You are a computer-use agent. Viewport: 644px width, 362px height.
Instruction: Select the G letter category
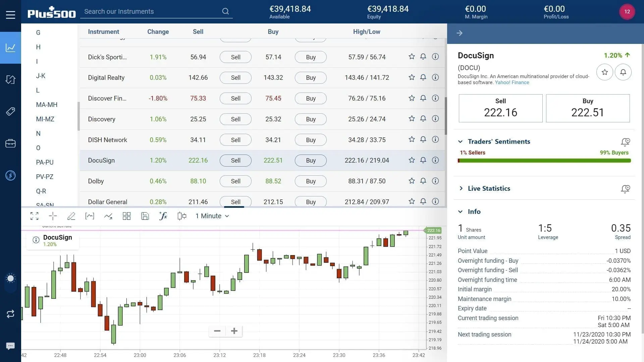[38, 33]
